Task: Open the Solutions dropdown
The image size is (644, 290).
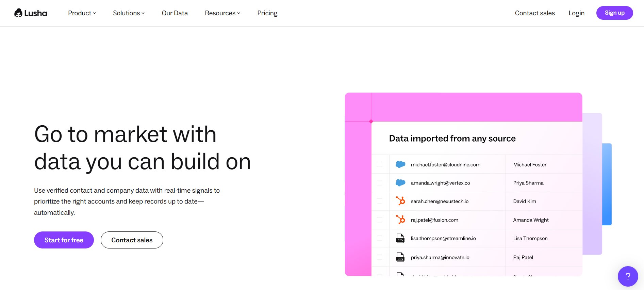Action: coord(129,13)
